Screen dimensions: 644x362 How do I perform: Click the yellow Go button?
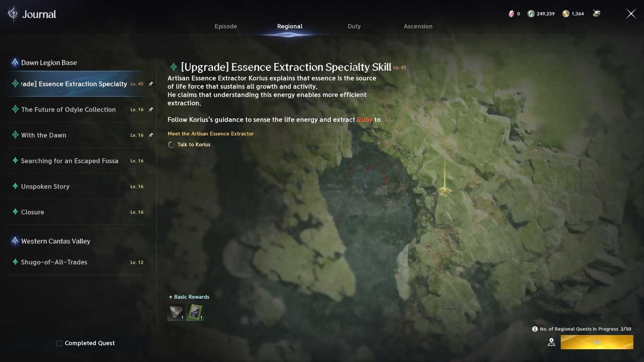(597, 342)
